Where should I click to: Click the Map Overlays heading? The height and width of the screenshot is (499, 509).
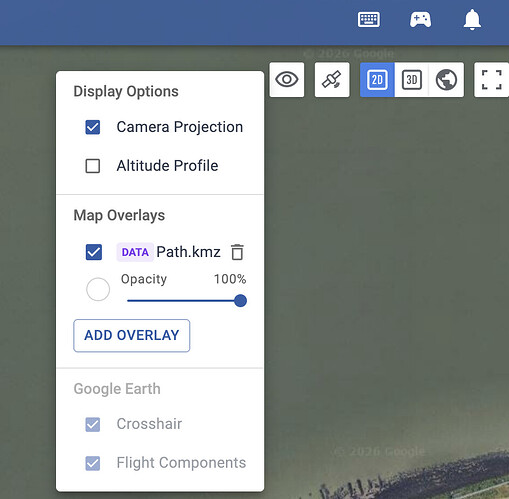click(x=119, y=215)
